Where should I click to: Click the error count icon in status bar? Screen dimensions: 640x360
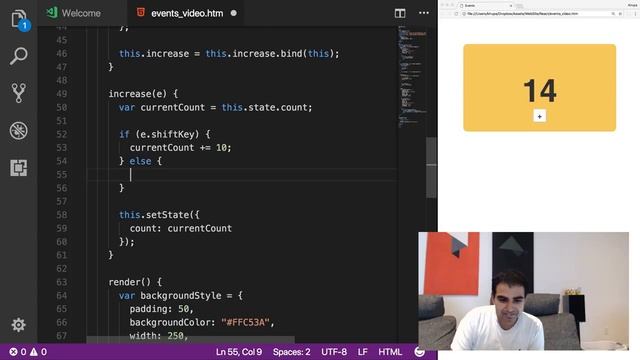point(13,352)
